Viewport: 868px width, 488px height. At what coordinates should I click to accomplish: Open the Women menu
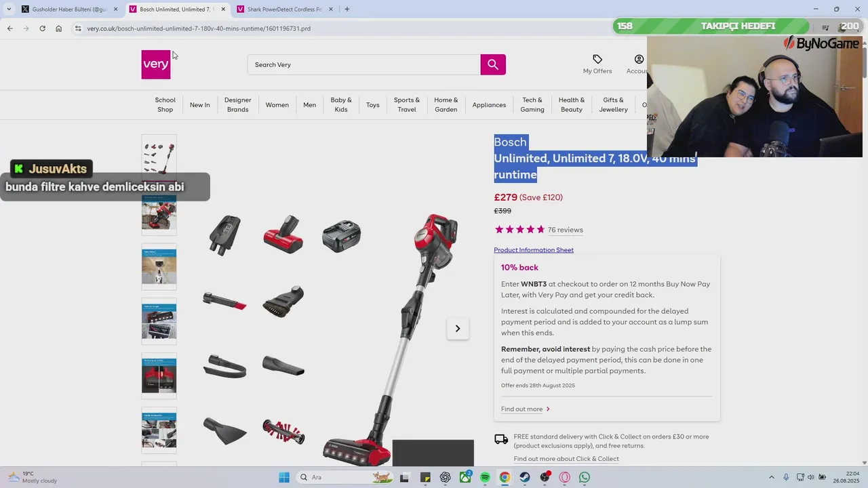[x=277, y=105]
